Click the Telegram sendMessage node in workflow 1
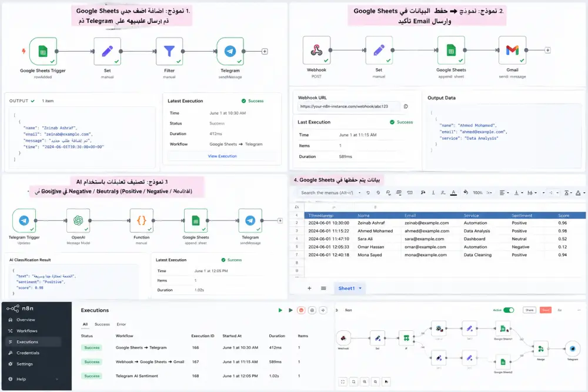The width and height of the screenshot is (588, 392). click(230, 51)
